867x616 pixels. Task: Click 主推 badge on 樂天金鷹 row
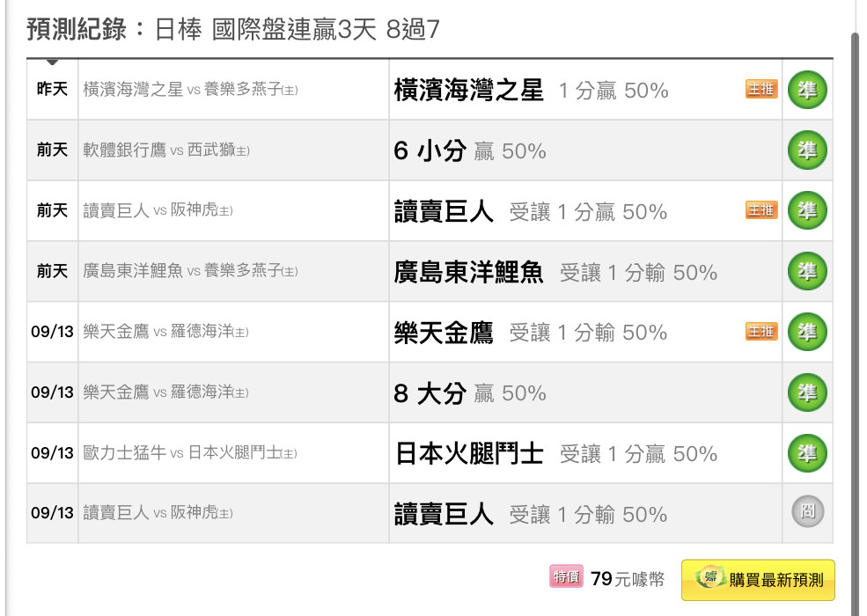tap(761, 332)
